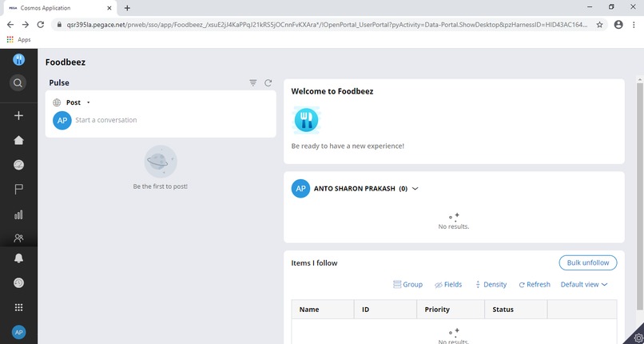The image size is (644, 344).
Task: Click the Foodbeez page heading
Action: (x=66, y=62)
